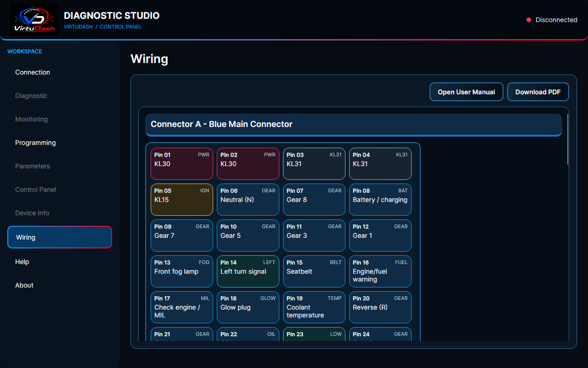Click the Connector A - Blue Main Connector header
Screen dimensions: 588x368
coord(354,125)
